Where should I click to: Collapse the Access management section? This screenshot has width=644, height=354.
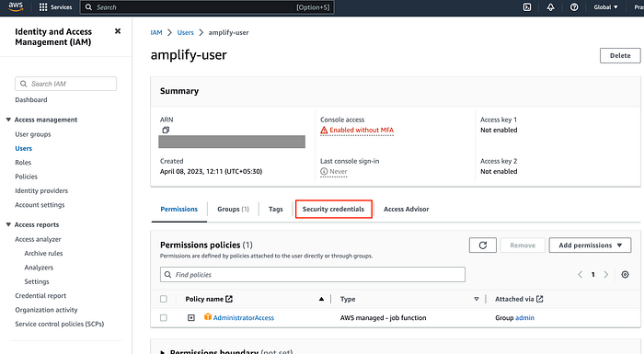click(8, 120)
